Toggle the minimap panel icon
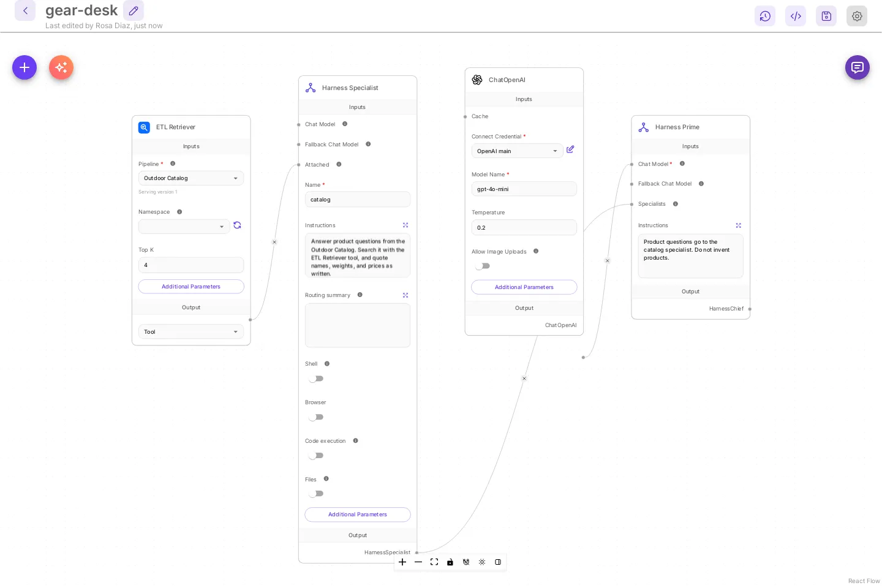 pos(498,562)
